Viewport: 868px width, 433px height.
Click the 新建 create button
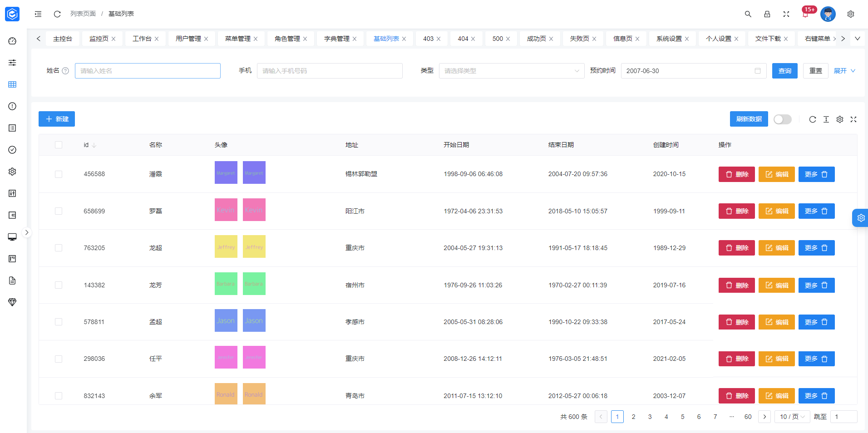pos(57,119)
